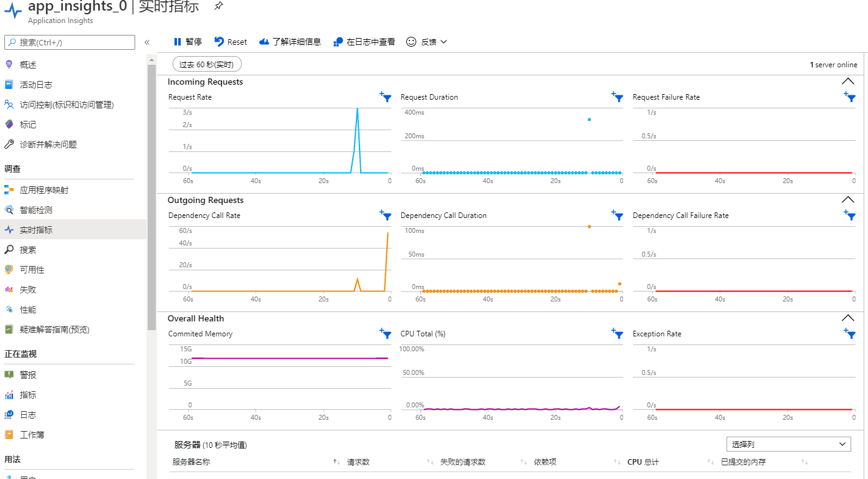
Task: Click the sidebar vertical scrollbar thumb
Action: coord(151,197)
